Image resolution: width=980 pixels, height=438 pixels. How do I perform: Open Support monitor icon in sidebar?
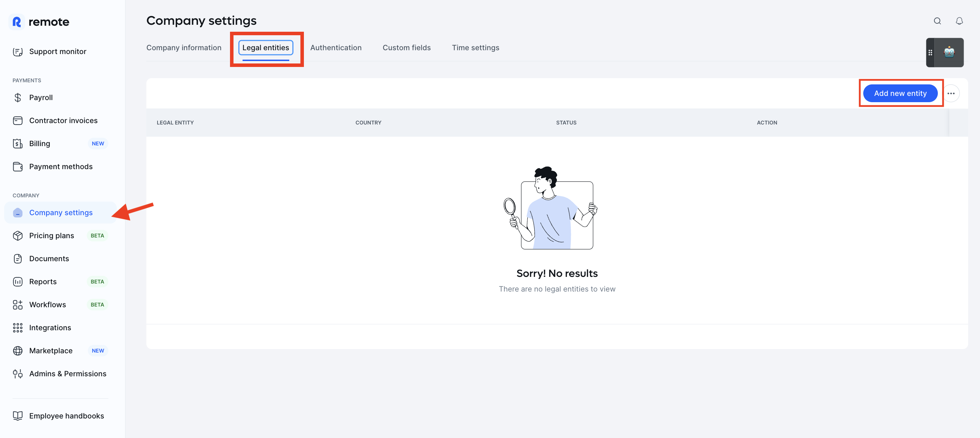17,52
